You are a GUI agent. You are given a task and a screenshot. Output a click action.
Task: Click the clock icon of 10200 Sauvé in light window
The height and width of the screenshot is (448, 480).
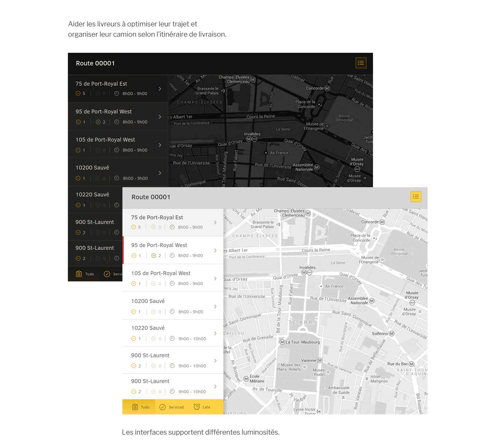pyautogui.click(x=172, y=312)
